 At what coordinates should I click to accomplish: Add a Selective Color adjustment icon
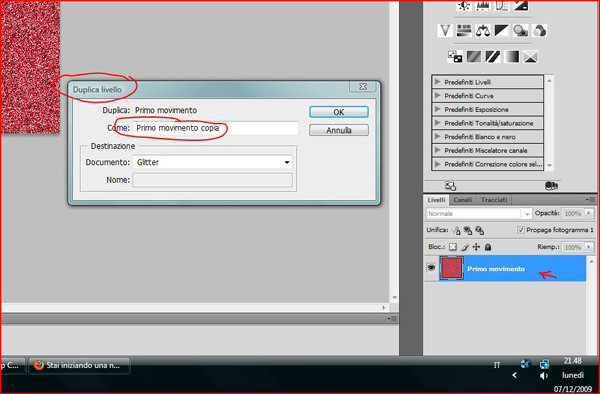coord(530,57)
